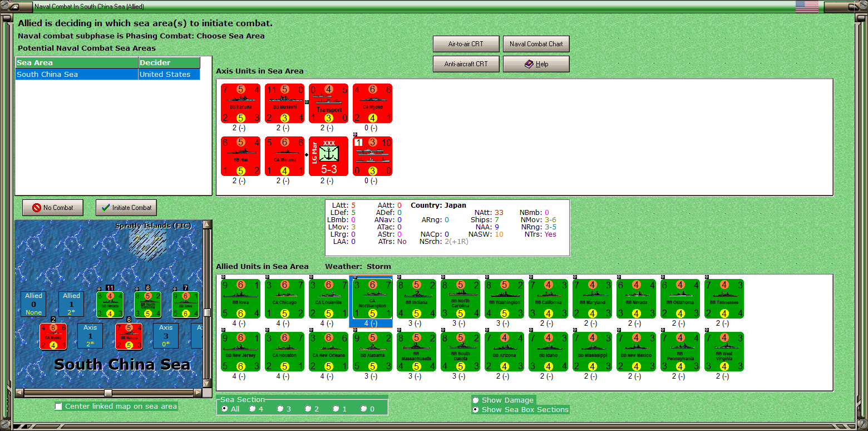Image resolution: width=868 pixels, height=431 pixels.
Task: Click the red CA Myoko minimap counter
Action: point(53,336)
